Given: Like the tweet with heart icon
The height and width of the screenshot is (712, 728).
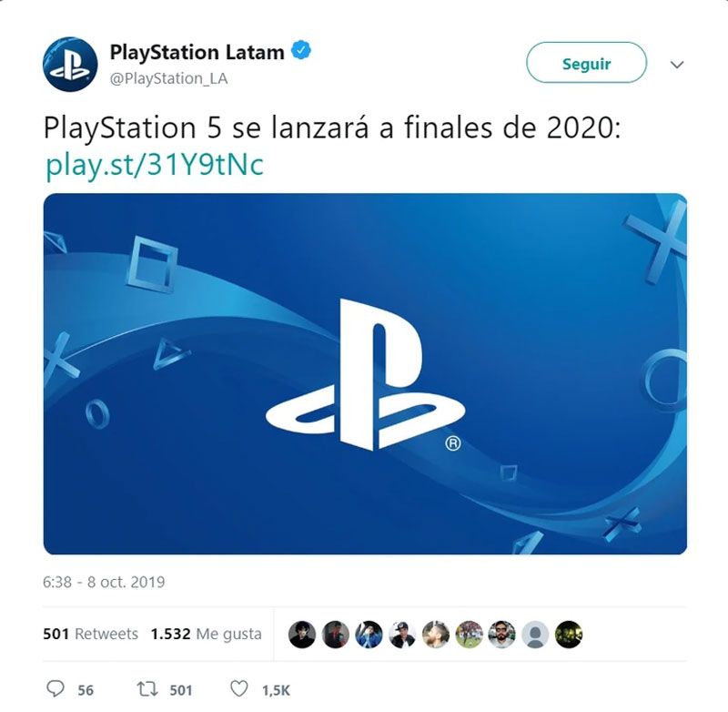Looking at the screenshot, I should (239, 688).
